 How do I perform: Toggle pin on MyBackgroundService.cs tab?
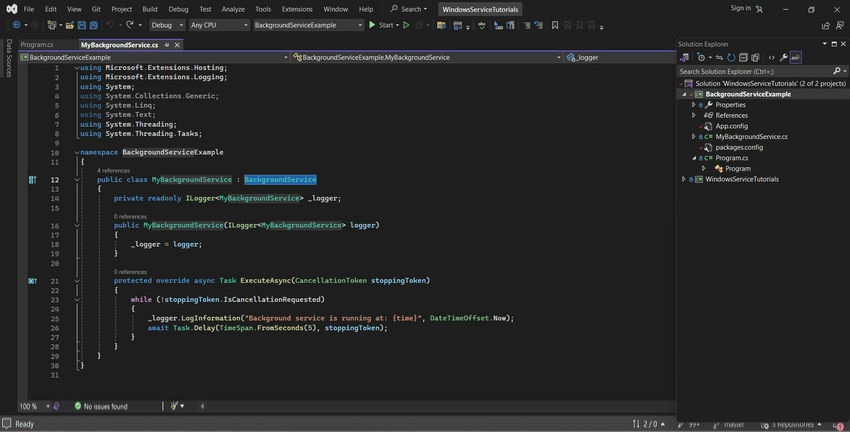pos(165,45)
